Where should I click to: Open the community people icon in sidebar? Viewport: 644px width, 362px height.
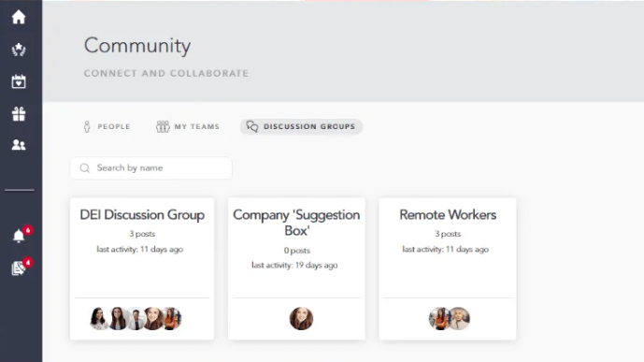19,145
